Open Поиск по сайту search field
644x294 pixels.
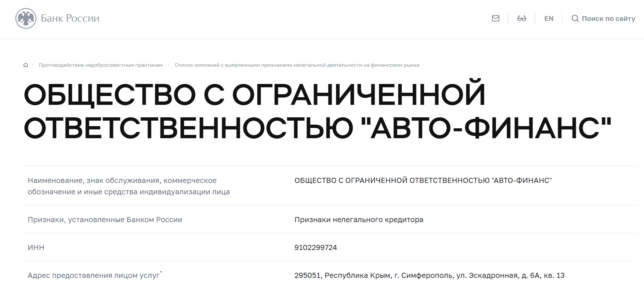608,19
